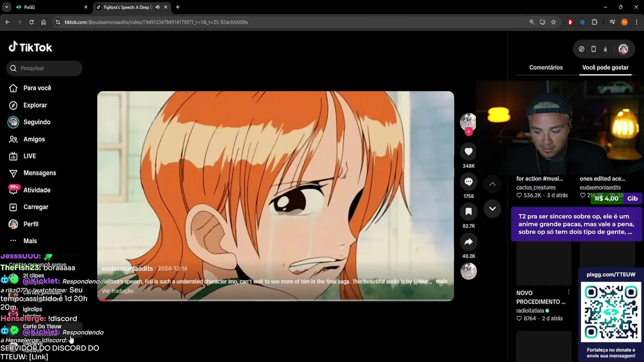This screenshot has width=644, height=362.
Task: Click the download desktop app icon
Action: click(x=605, y=49)
